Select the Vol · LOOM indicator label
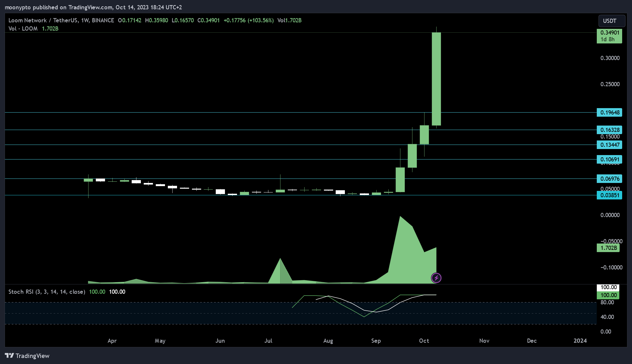Viewport: 632px width, 364px height. pos(23,29)
